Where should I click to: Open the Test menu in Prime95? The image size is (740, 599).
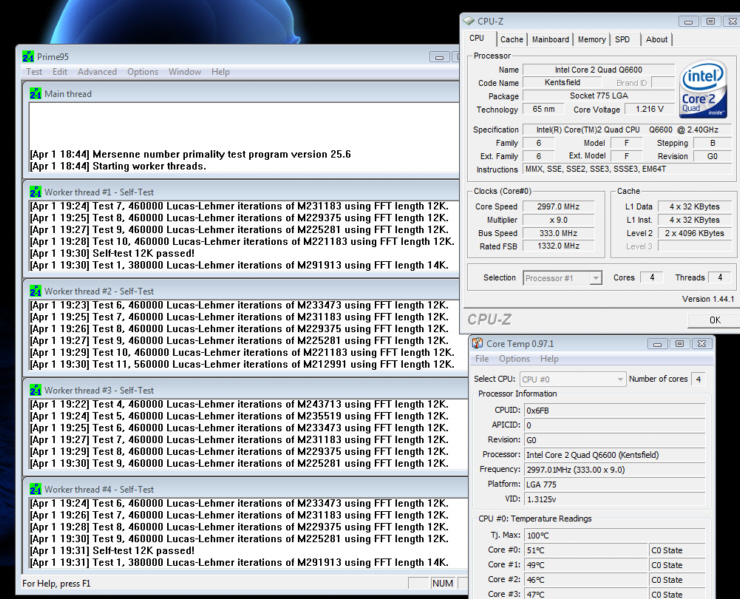[34, 72]
